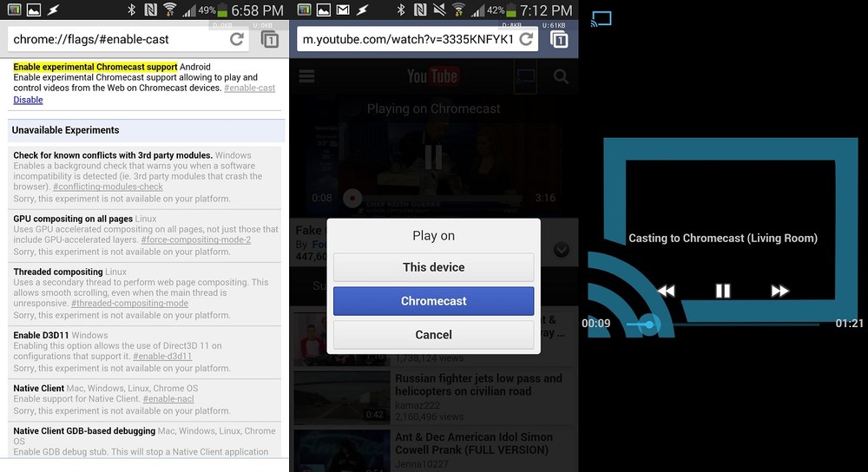
Task: Click the Enable D3D11 experiment title
Action: [41, 335]
